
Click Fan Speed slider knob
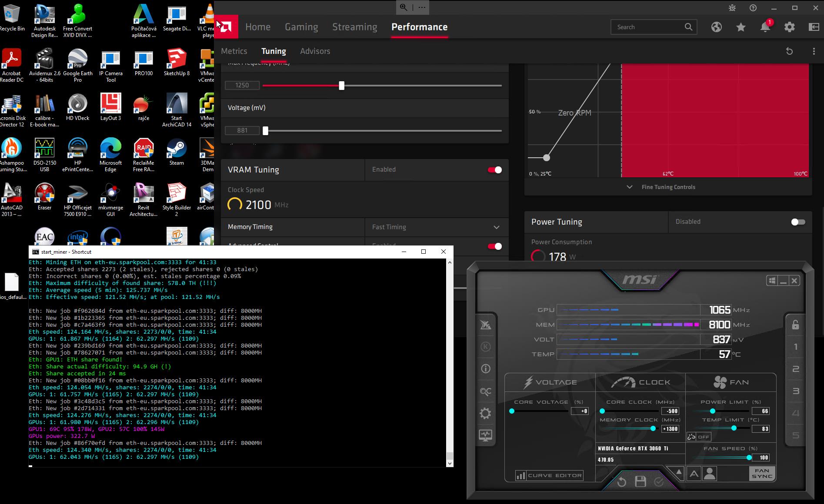click(749, 458)
